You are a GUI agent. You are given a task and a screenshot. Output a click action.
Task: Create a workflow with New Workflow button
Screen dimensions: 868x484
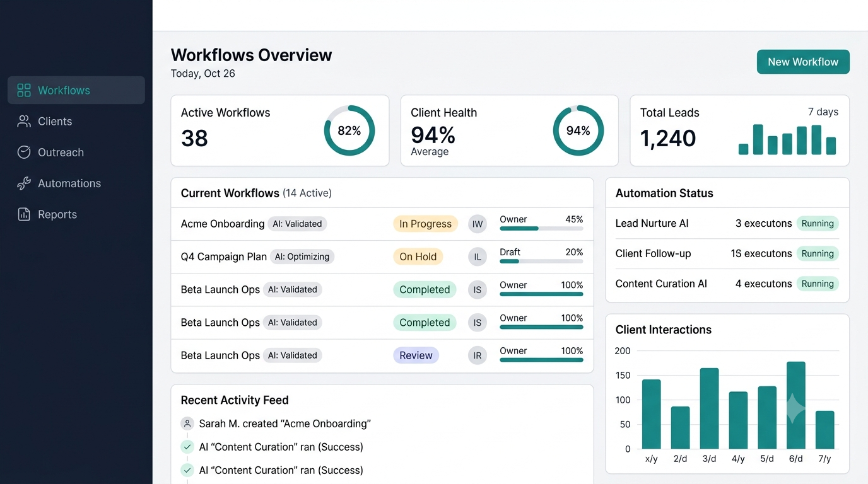coord(803,62)
